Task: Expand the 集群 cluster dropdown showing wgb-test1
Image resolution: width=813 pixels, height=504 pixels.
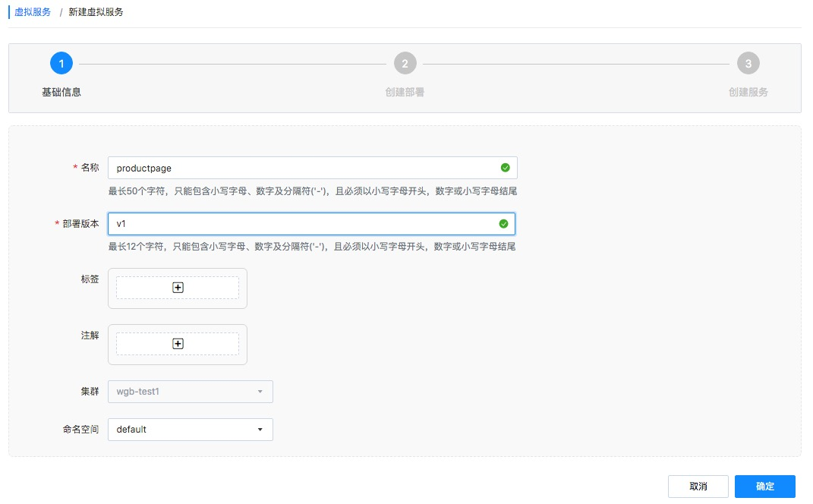Action: [x=190, y=392]
